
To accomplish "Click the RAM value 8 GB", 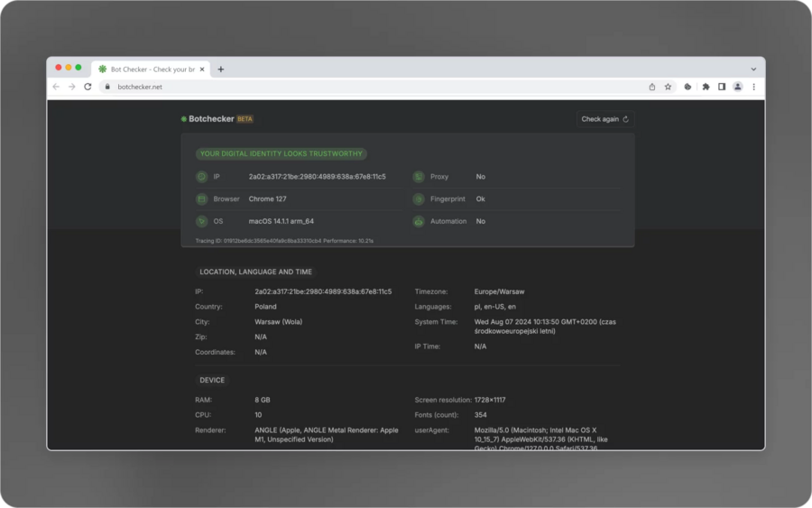I will (263, 400).
